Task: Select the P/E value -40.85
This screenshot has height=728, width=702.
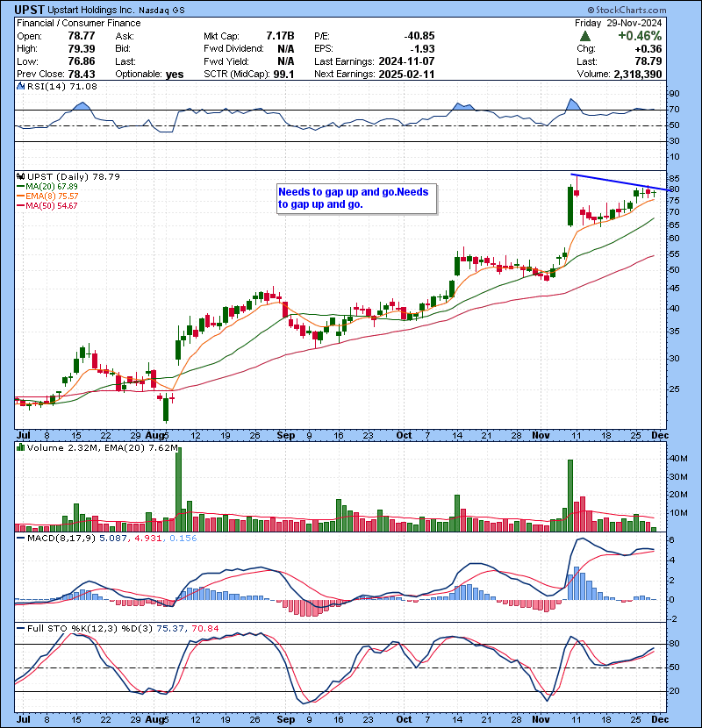Action: click(419, 36)
